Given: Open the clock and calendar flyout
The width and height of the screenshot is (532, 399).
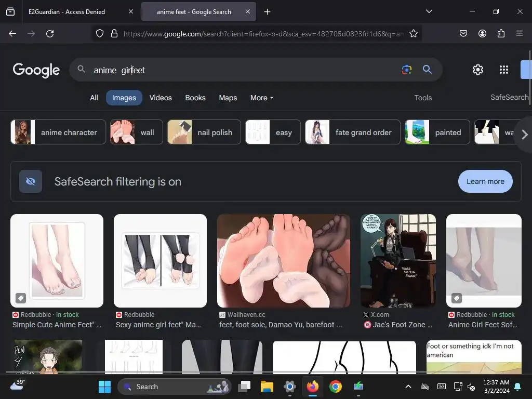Looking at the screenshot, I should click(496, 387).
